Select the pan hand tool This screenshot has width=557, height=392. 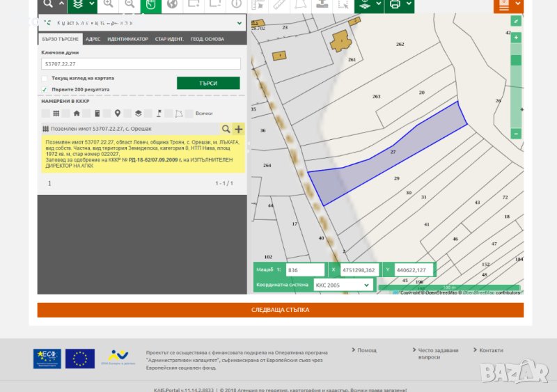[x=151, y=4]
